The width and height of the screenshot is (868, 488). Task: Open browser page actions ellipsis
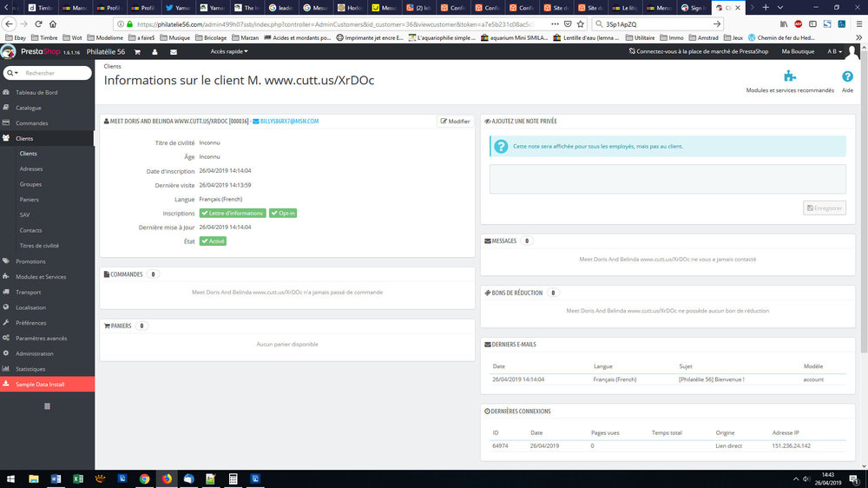point(555,23)
